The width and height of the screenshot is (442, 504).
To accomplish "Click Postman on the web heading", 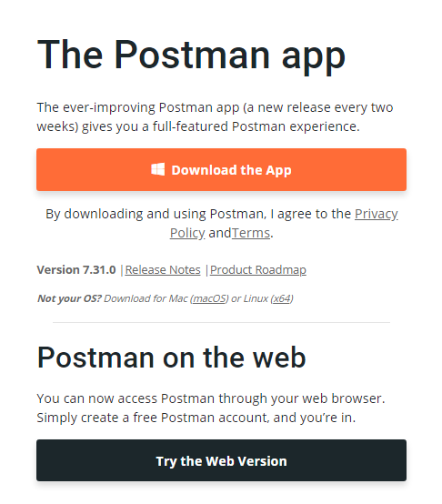I will click(x=172, y=358).
